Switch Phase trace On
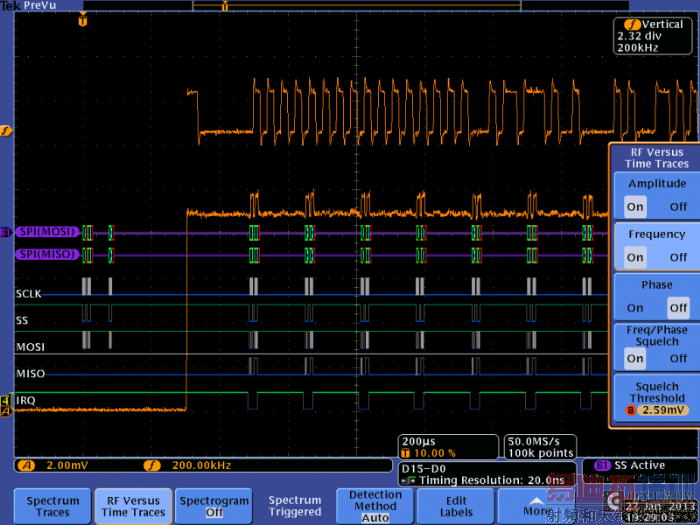This screenshot has width=700, height=525. click(635, 308)
